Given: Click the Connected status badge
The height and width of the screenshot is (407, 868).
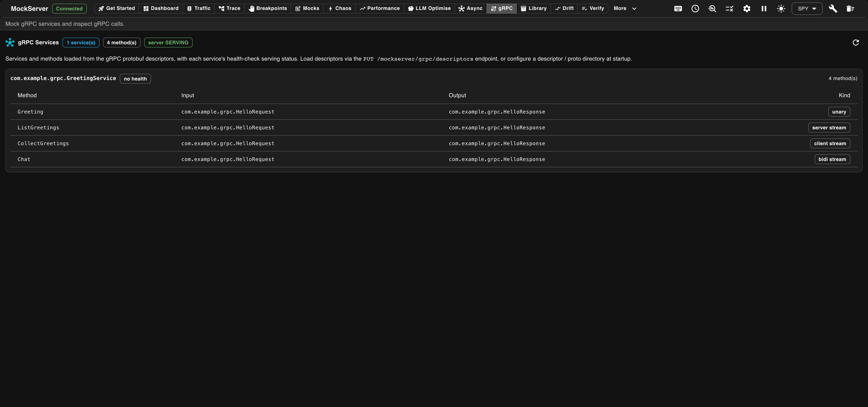Looking at the screenshot, I should point(69,9).
